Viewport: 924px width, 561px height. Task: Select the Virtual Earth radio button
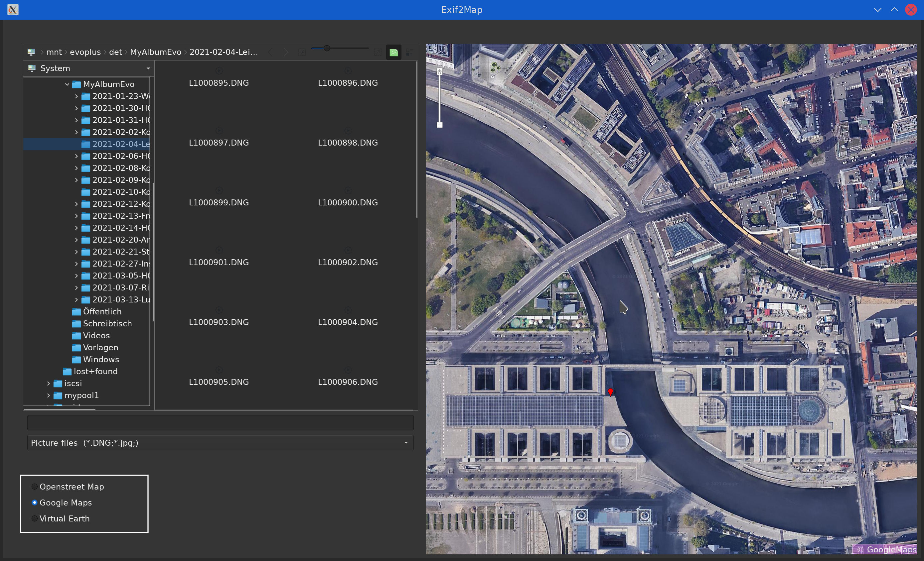35,519
